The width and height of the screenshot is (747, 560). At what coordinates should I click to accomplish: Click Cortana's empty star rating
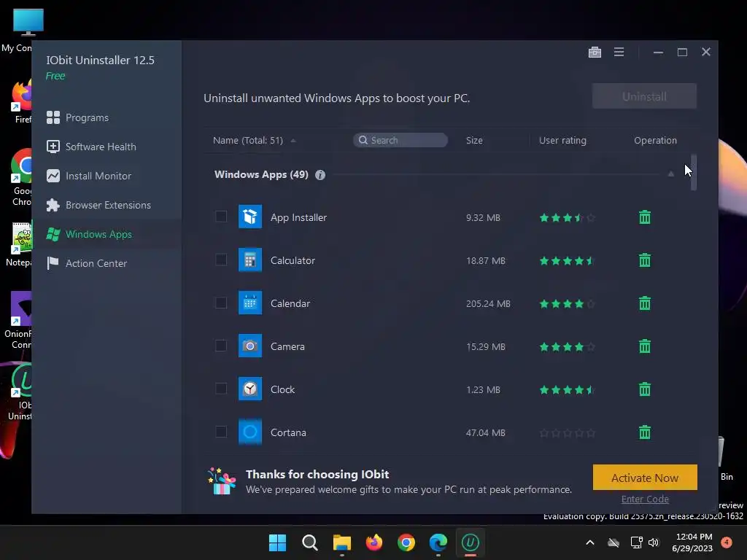tap(567, 433)
